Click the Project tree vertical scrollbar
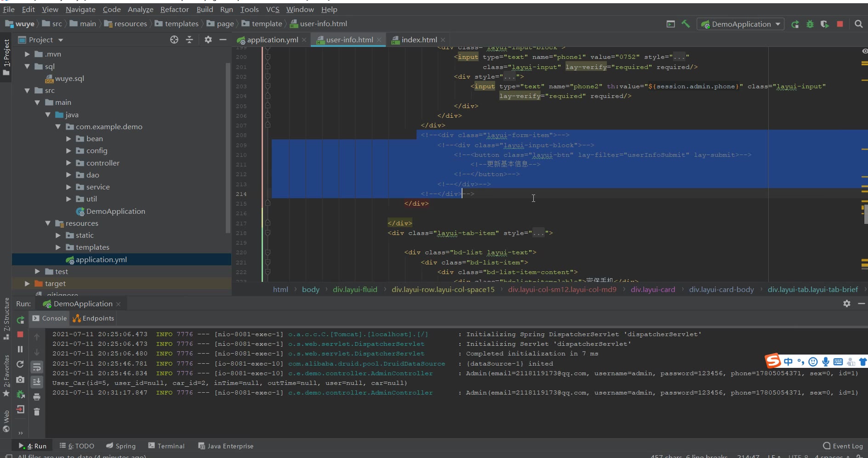868x458 pixels. tap(228, 147)
